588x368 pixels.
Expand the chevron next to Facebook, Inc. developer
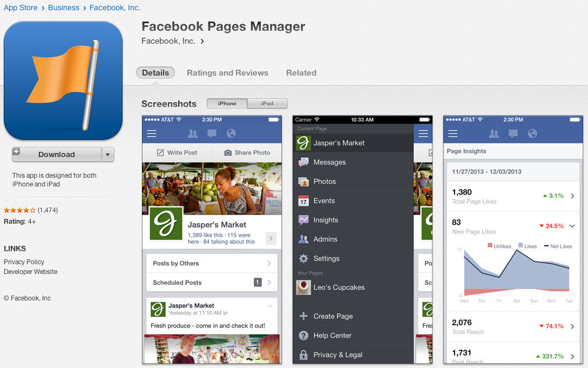pos(202,41)
